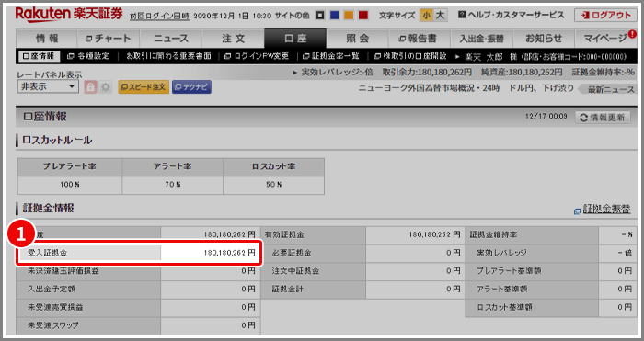
Task: Click the gear settings icon beside lock
Action: point(106,87)
